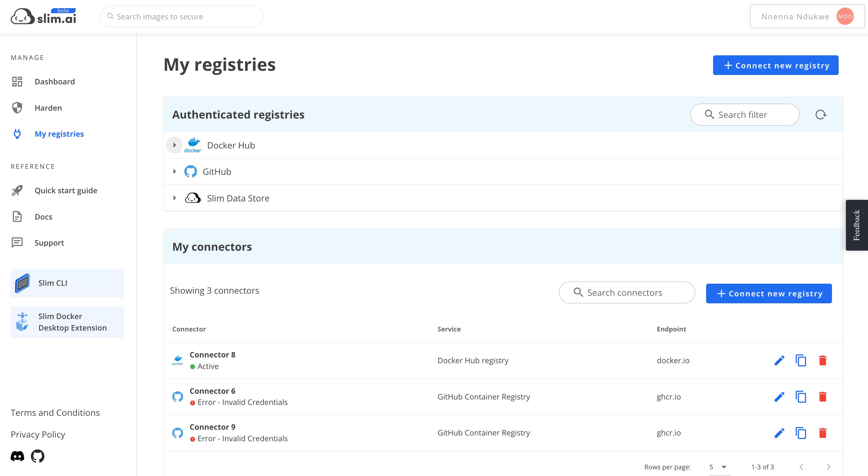
Task: Open the Quick start guide
Action: [x=66, y=191]
